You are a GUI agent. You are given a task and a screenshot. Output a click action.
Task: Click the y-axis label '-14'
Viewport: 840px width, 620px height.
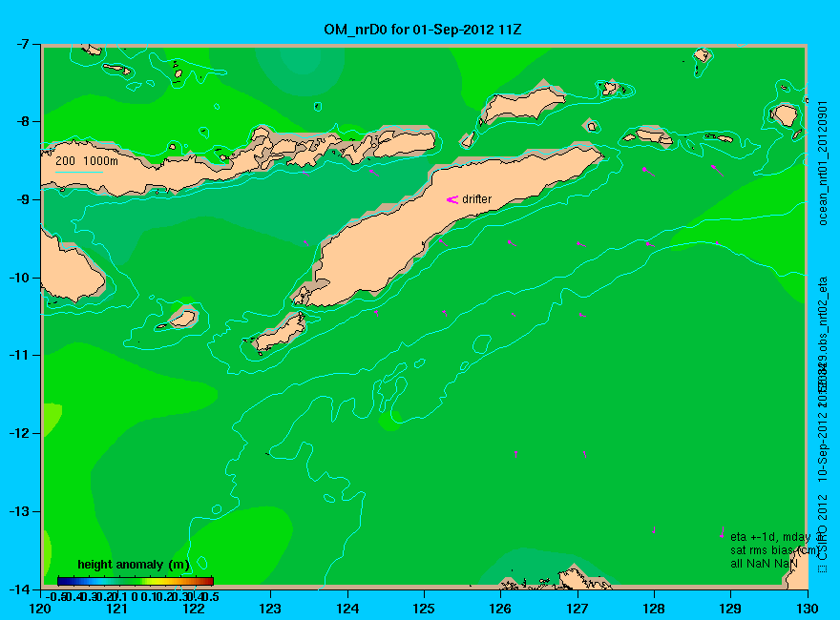tap(20, 589)
